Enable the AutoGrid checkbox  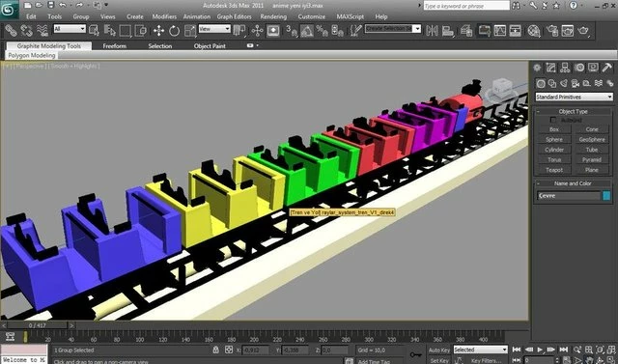point(553,120)
